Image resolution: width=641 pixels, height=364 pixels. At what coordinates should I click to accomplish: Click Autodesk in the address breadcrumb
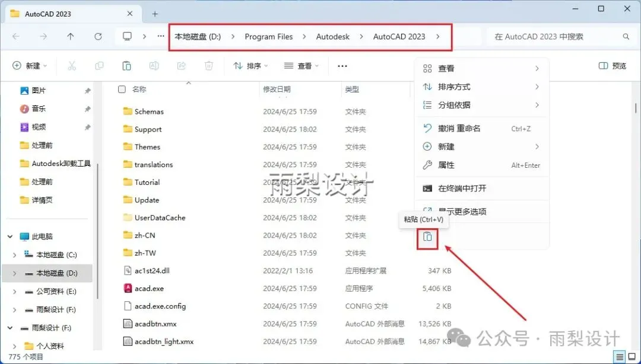(333, 36)
